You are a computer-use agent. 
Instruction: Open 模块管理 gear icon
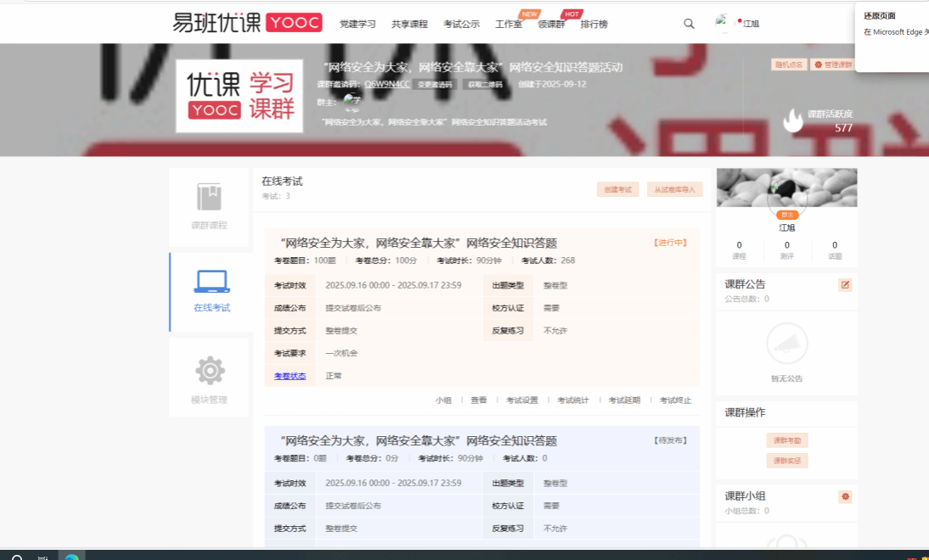[210, 371]
